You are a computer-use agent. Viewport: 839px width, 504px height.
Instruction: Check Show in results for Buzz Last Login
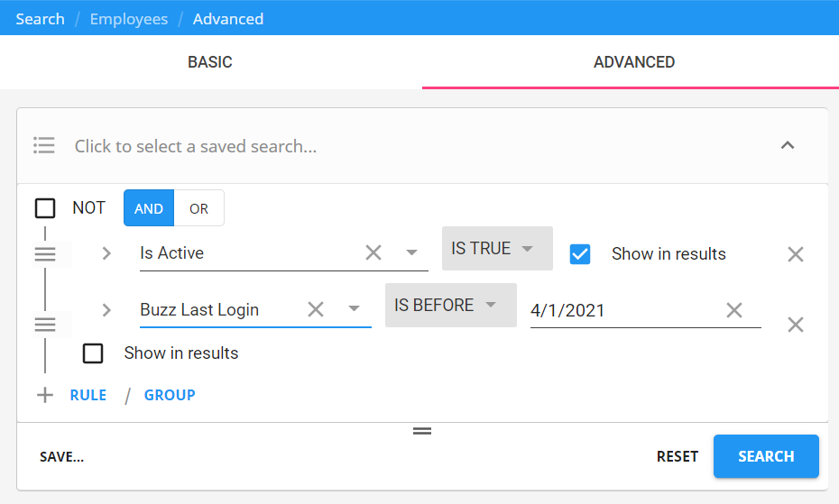(93, 353)
